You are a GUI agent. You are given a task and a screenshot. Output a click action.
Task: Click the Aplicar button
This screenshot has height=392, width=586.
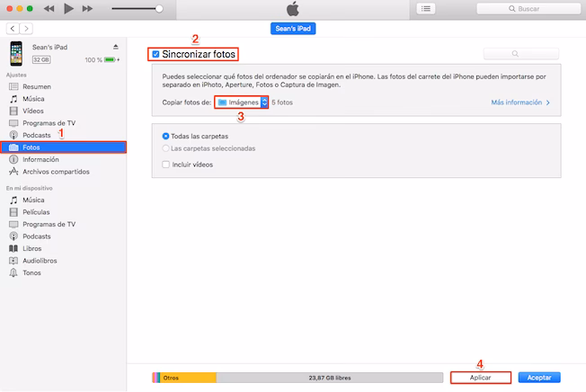tap(481, 378)
